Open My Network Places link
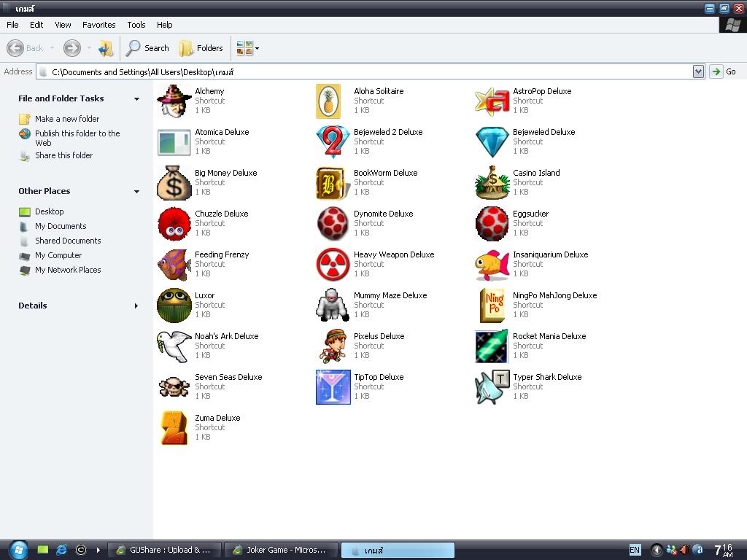The image size is (747, 560). pyautogui.click(x=68, y=270)
